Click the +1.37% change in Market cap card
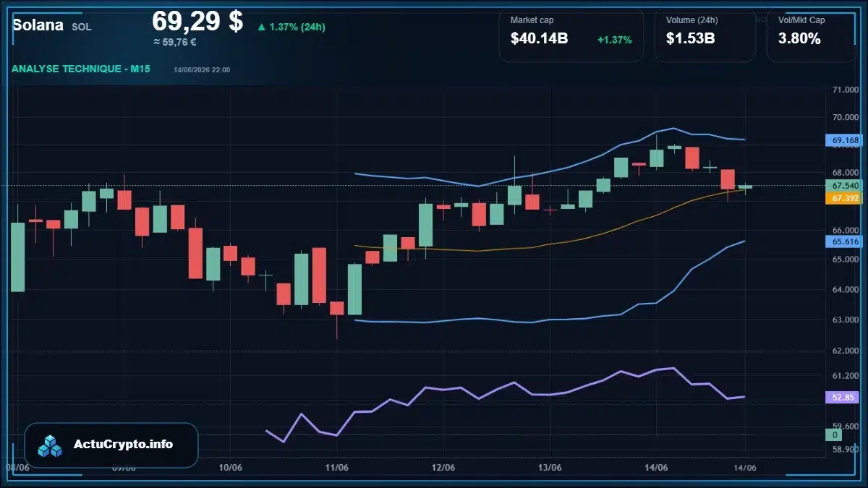Image resolution: width=868 pixels, height=488 pixels. (x=614, y=40)
